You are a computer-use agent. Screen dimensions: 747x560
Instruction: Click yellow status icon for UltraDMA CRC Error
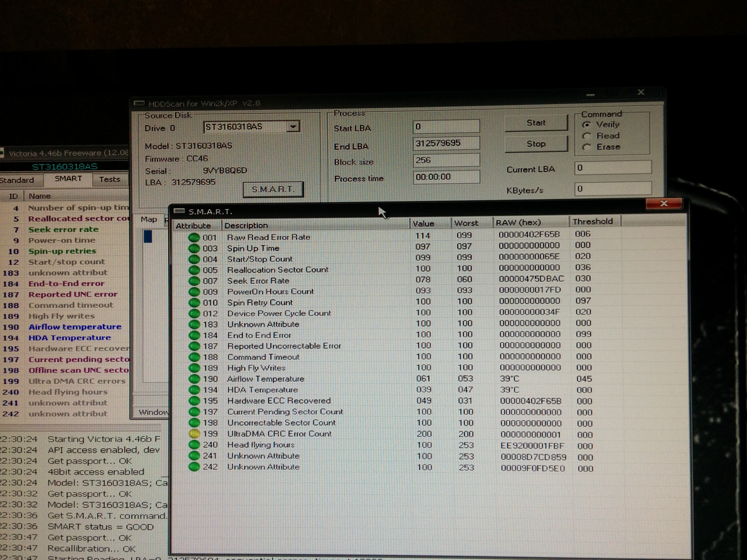click(x=194, y=434)
